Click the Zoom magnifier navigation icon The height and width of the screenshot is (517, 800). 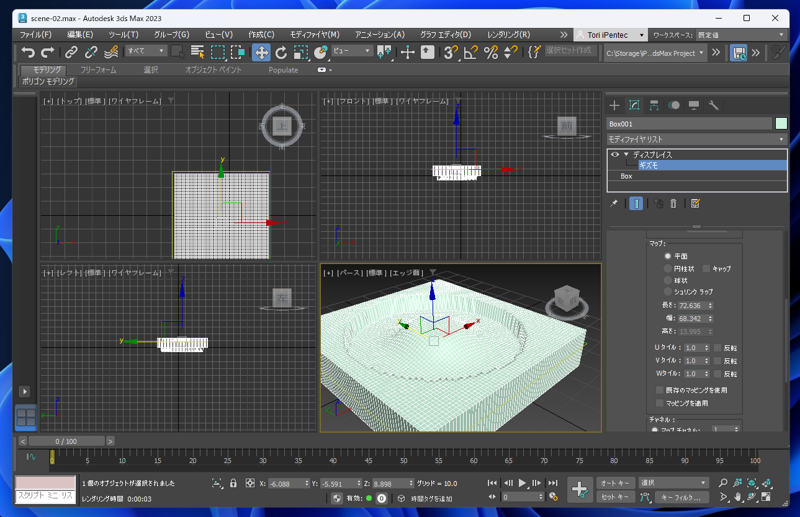(723, 483)
